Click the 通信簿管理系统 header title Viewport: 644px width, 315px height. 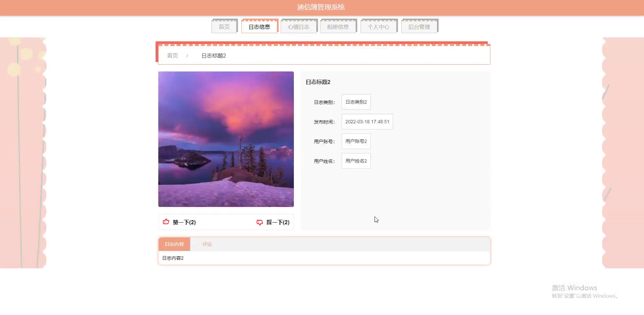coord(321,7)
